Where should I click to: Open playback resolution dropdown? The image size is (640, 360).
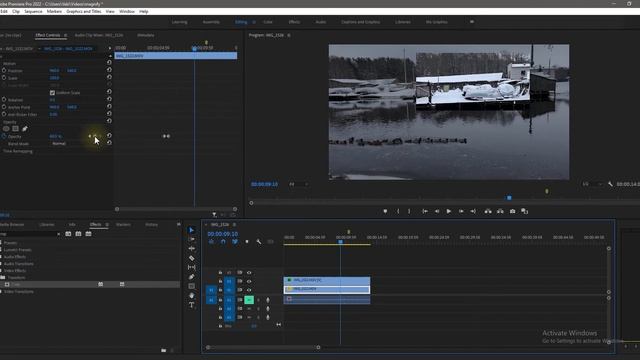[x=592, y=184]
